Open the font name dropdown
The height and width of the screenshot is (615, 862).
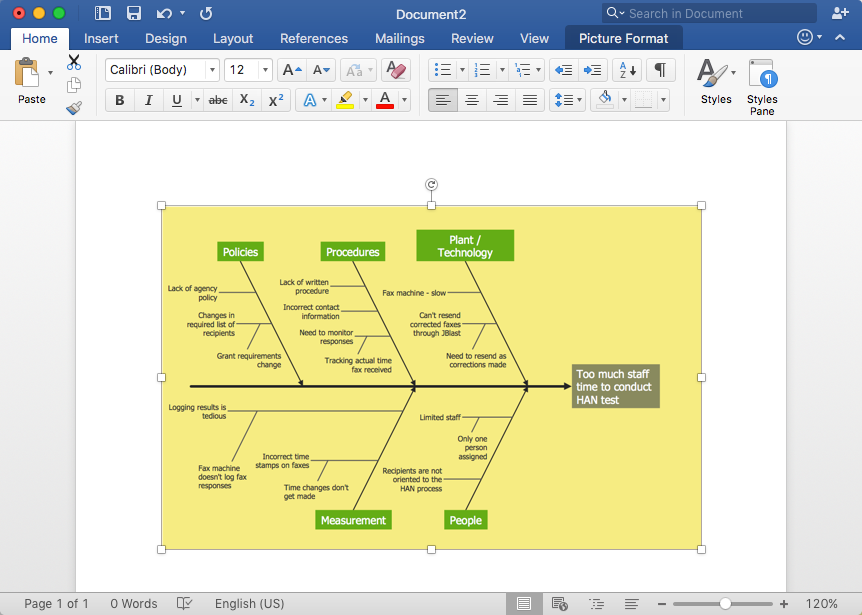[x=212, y=70]
